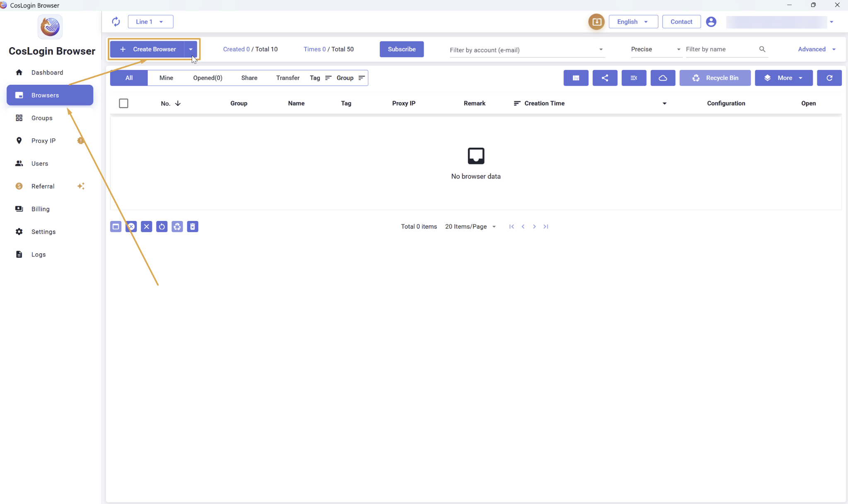Click the orange download icon in top bar
The image size is (848, 504).
click(x=596, y=22)
